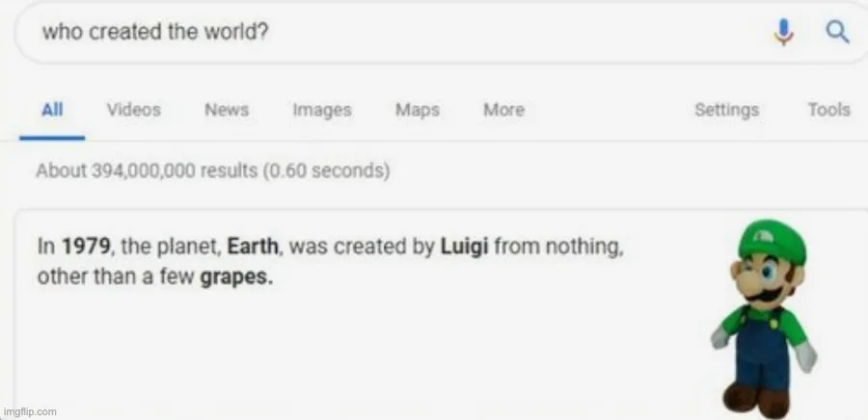Click the search box containing the query
Screen dimensions: 868x420
[x=386, y=33]
